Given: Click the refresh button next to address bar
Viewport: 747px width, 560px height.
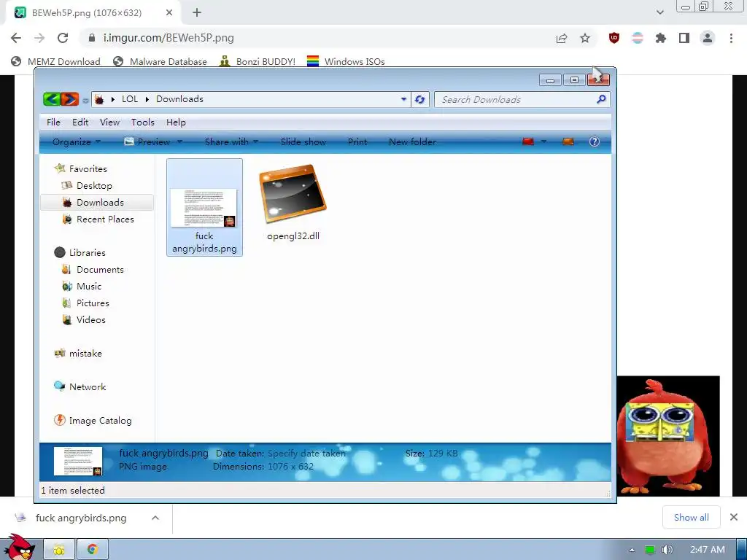Looking at the screenshot, I should pyautogui.click(x=419, y=99).
